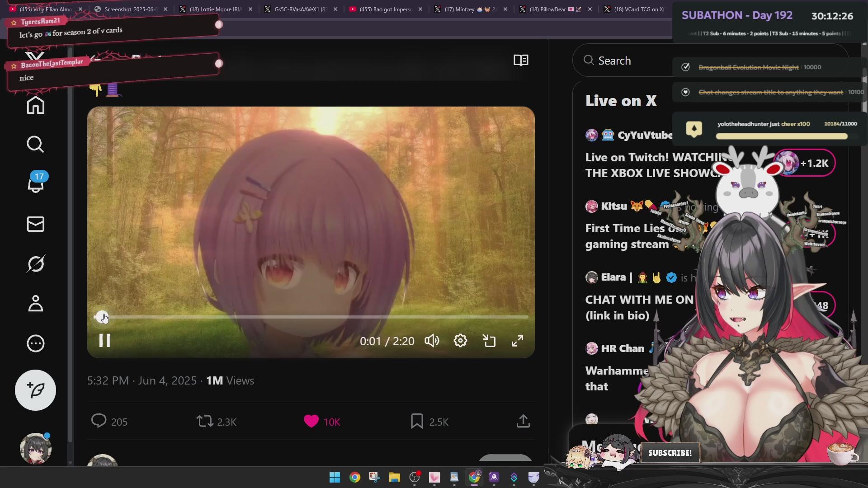Open the Snipping Tool from the taskbar

pos(375,477)
